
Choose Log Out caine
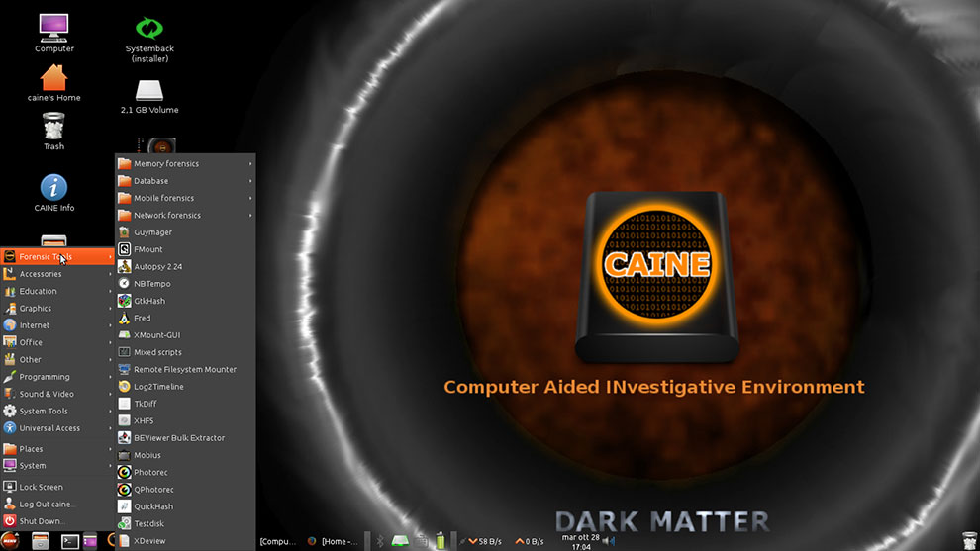point(57,505)
